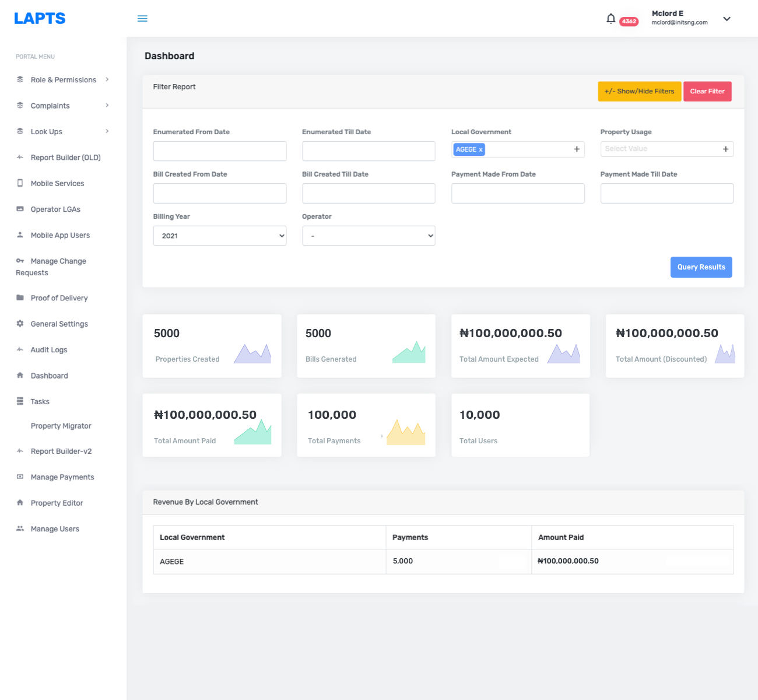The image size is (758, 700).
Task: Click the Proof of Delivery folder icon
Action: (20, 297)
